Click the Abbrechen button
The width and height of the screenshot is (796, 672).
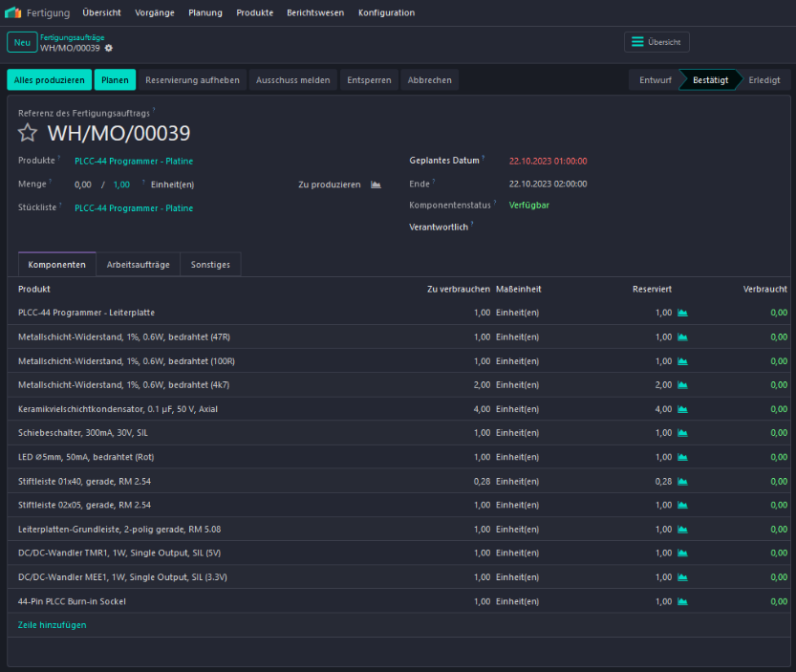click(x=429, y=80)
